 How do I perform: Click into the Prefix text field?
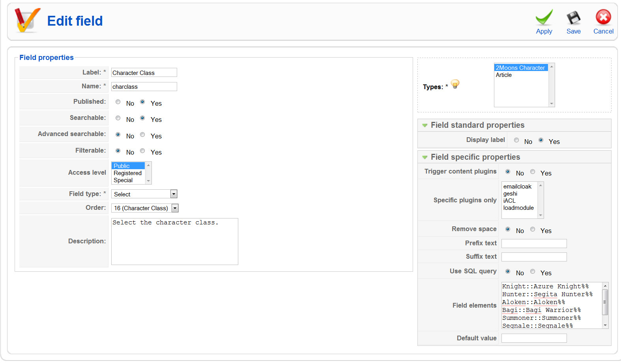(x=534, y=244)
